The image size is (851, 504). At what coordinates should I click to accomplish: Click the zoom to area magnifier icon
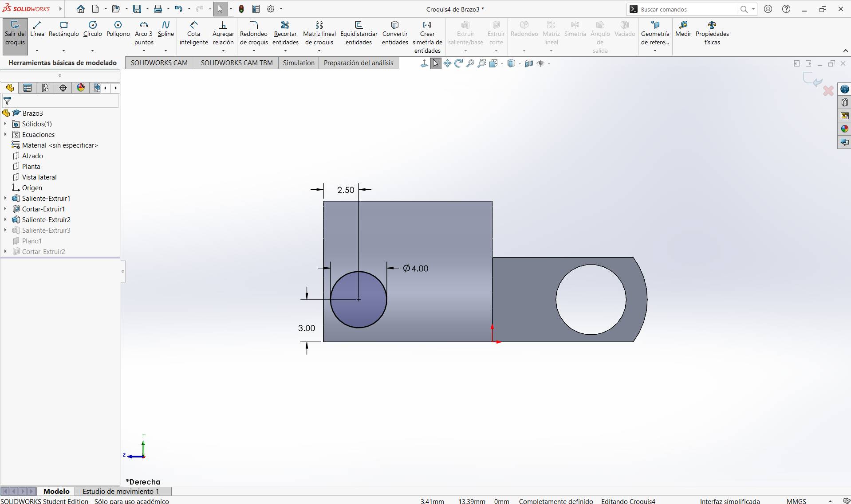pos(482,63)
